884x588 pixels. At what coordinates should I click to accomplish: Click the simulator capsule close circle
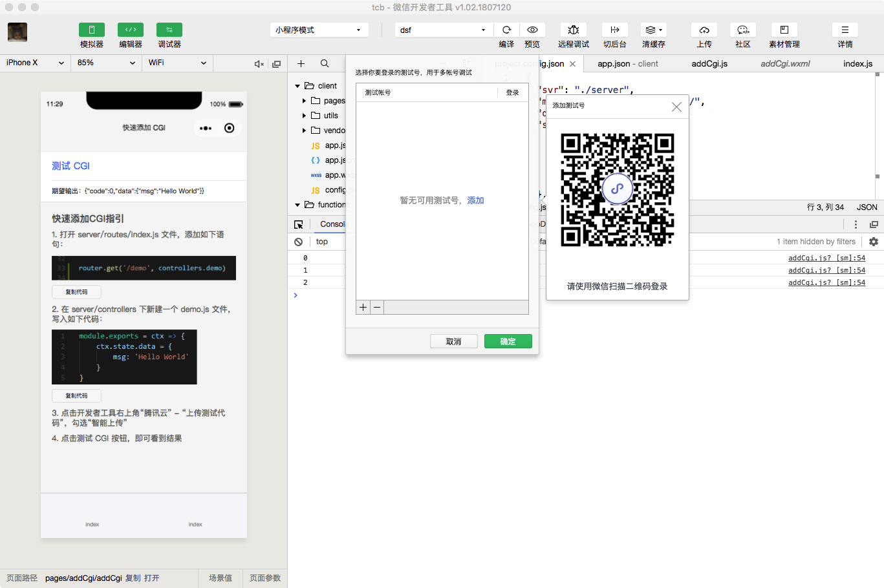coord(229,128)
